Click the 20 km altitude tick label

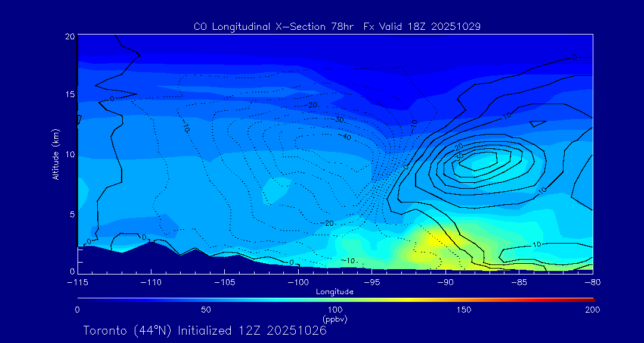coord(69,36)
